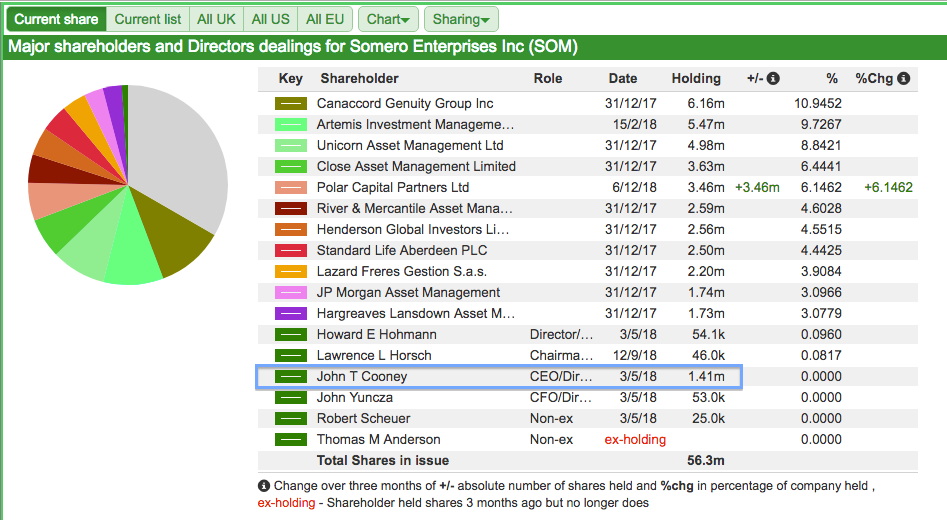Select the All UK tab
This screenshot has height=520, width=947.
coord(216,19)
